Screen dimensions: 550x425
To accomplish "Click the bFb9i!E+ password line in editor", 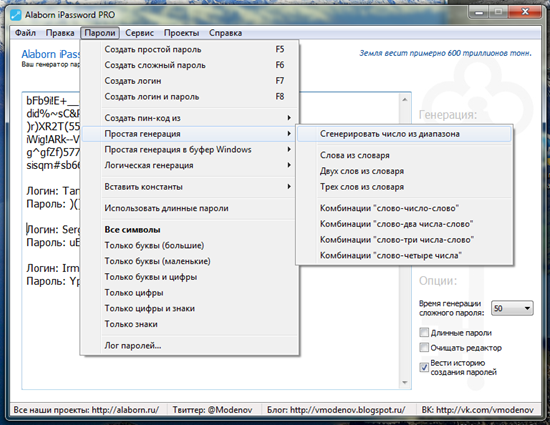I will click(x=53, y=101).
